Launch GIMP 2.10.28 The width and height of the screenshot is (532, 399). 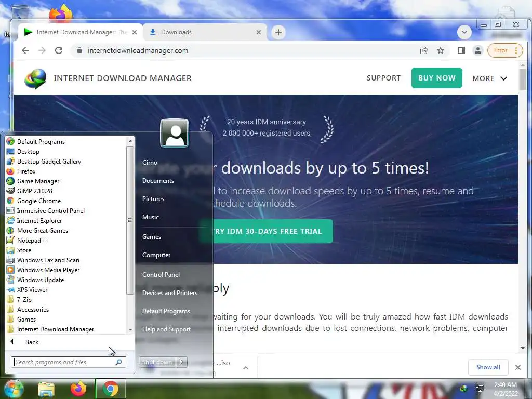point(35,191)
